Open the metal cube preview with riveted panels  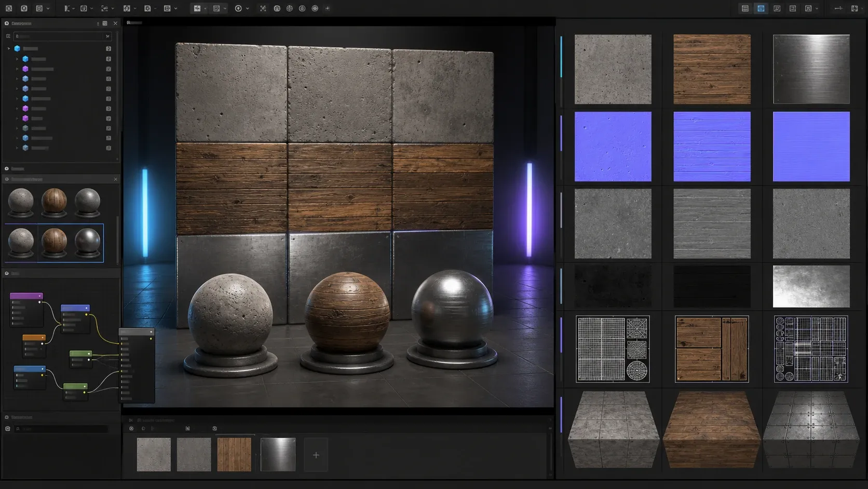811,429
